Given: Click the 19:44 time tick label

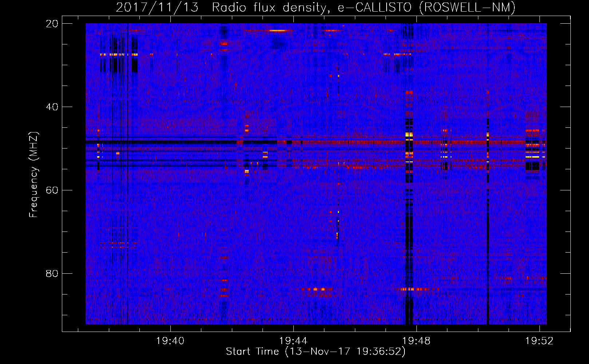Looking at the screenshot, I should [293, 341].
